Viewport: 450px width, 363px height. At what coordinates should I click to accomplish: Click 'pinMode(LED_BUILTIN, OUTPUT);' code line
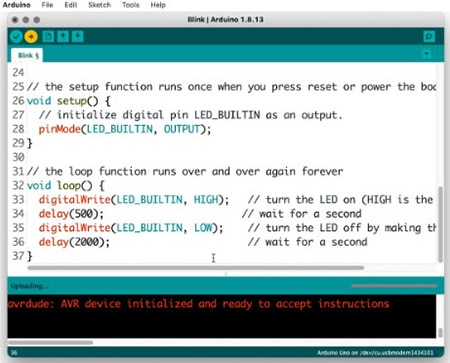click(x=125, y=129)
